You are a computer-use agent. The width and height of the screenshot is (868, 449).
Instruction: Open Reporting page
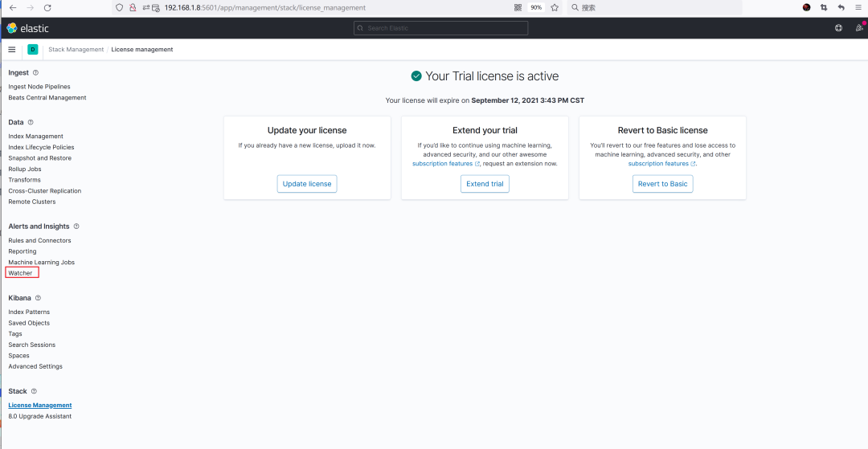[23, 251]
